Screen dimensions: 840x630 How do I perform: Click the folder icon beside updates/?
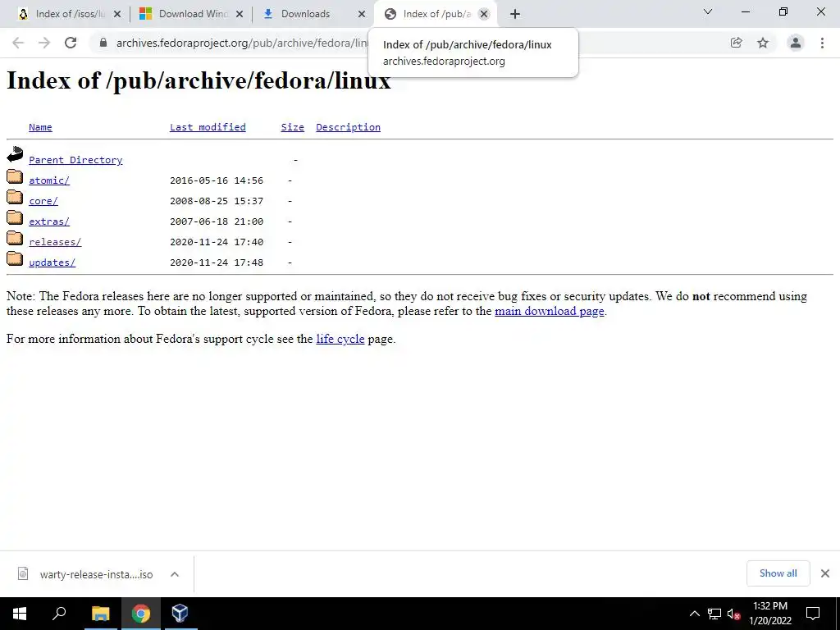click(x=15, y=258)
